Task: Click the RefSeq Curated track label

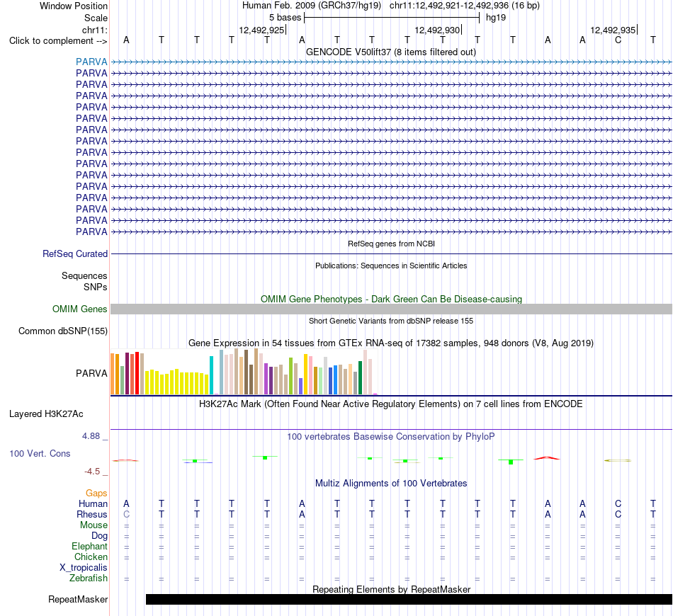Action: (x=75, y=254)
